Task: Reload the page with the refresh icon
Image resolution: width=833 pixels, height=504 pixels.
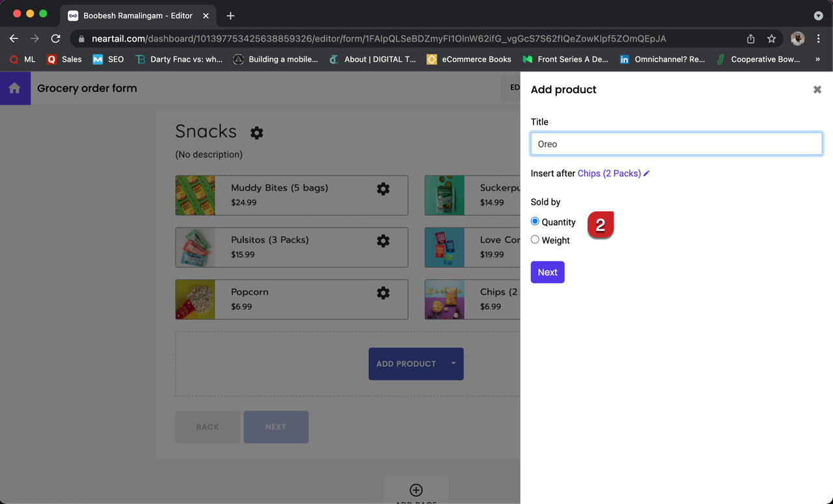Action: click(x=56, y=39)
